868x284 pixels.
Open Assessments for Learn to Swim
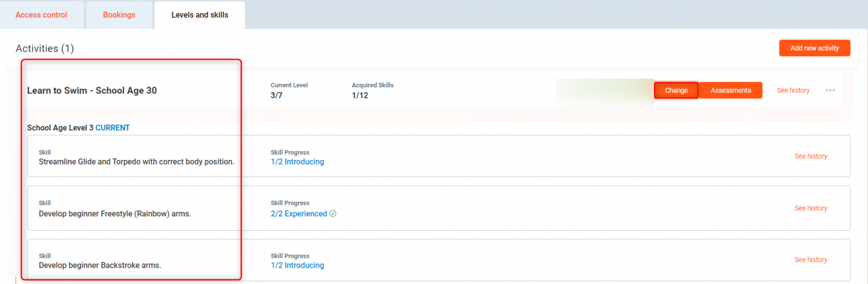coord(730,91)
